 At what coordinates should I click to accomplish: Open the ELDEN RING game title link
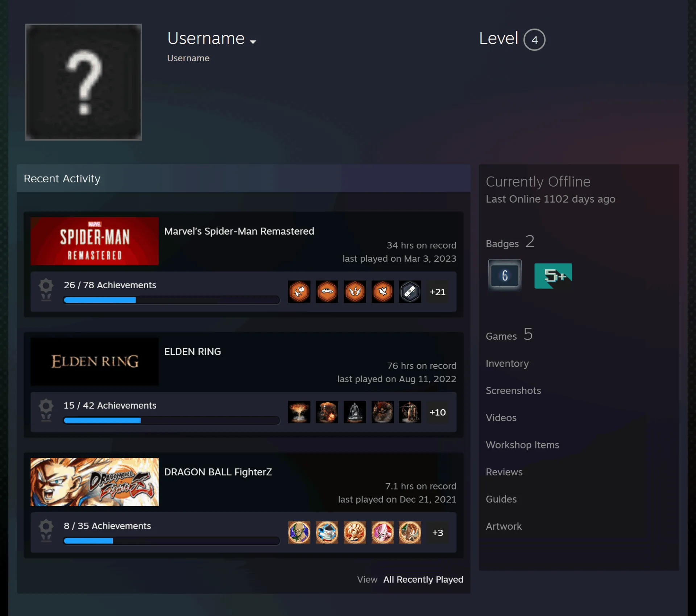(192, 352)
